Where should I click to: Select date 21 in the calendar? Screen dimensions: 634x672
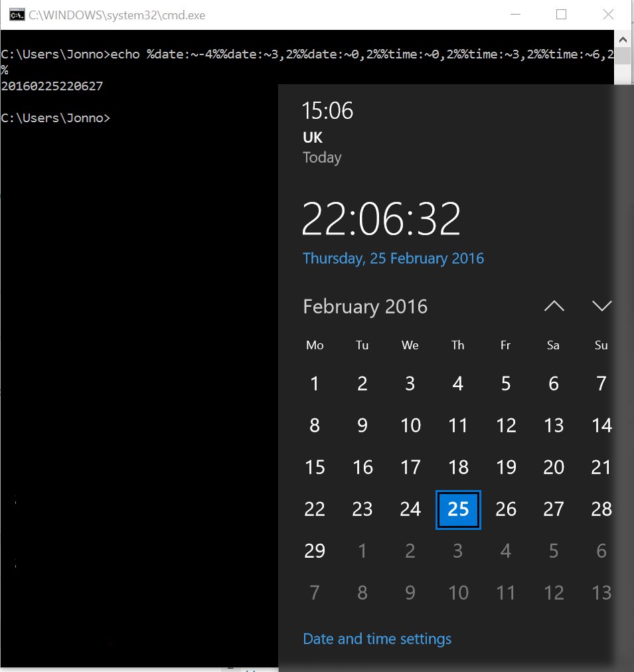click(x=601, y=467)
